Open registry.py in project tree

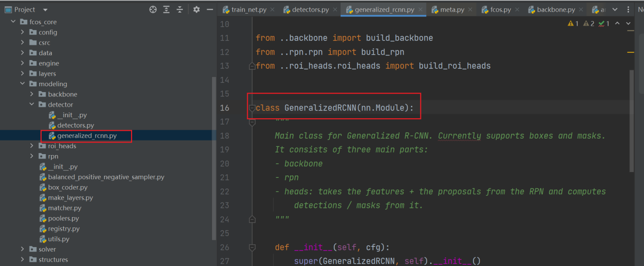pyautogui.click(x=60, y=229)
